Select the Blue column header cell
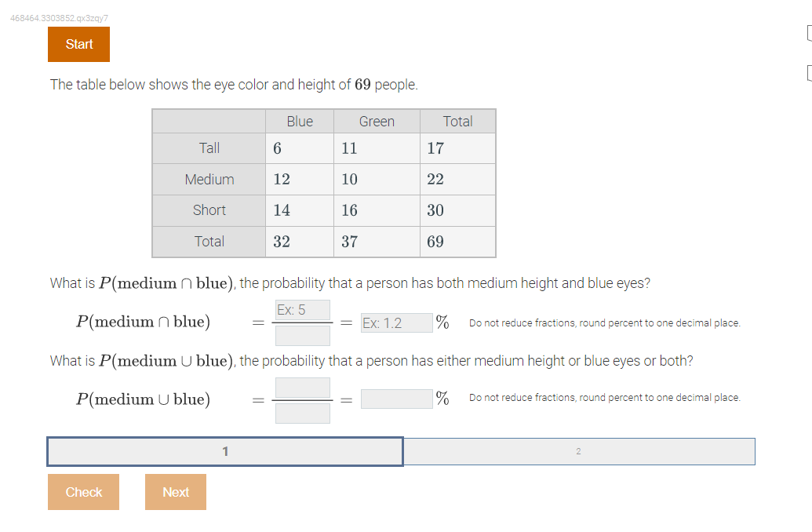Viewport: 812px width, 532px height. (x=299, y=121)
